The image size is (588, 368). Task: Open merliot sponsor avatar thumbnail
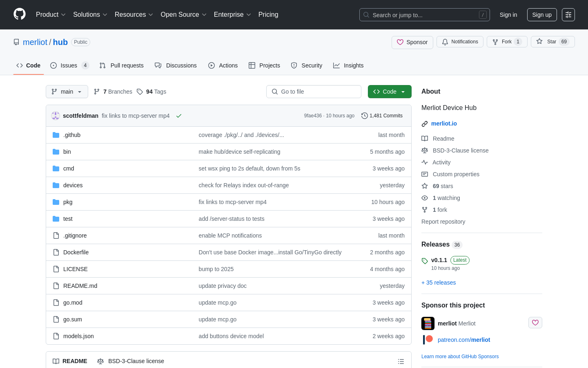[428, 323]
